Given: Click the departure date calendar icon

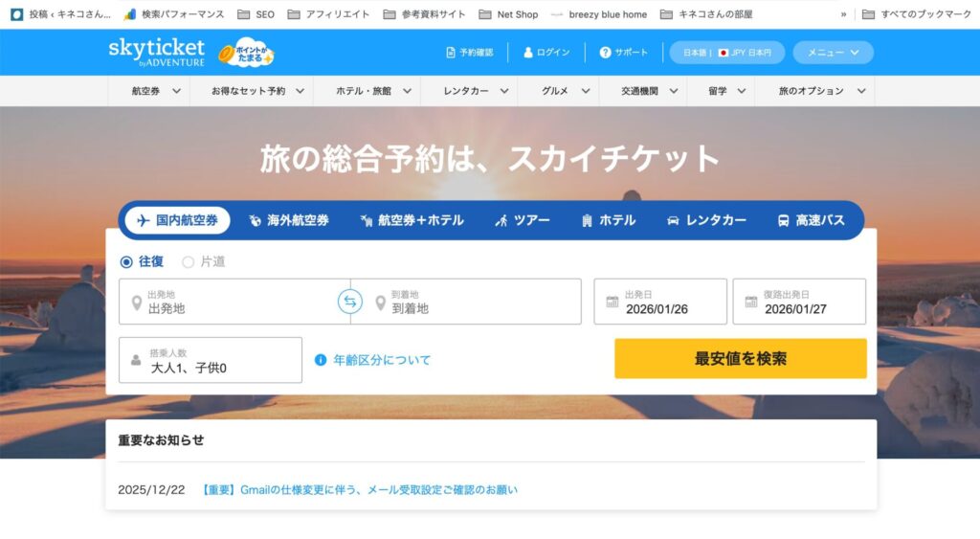Looking at the screenshot, I should pos(612,303).
